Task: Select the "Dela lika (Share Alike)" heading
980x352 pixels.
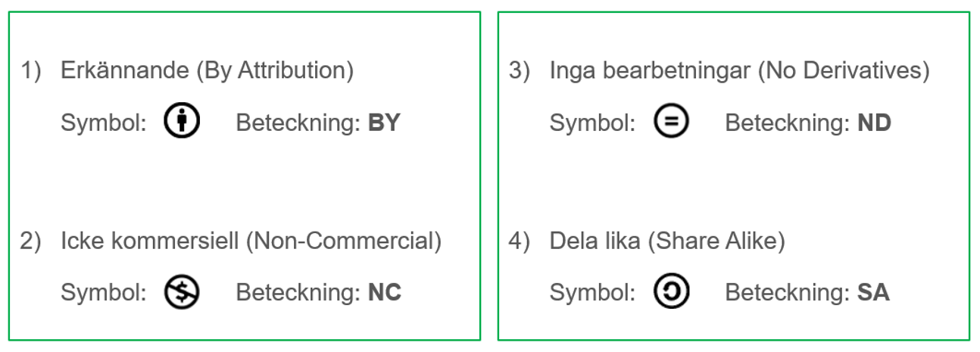Action: [x=667, y=241]
